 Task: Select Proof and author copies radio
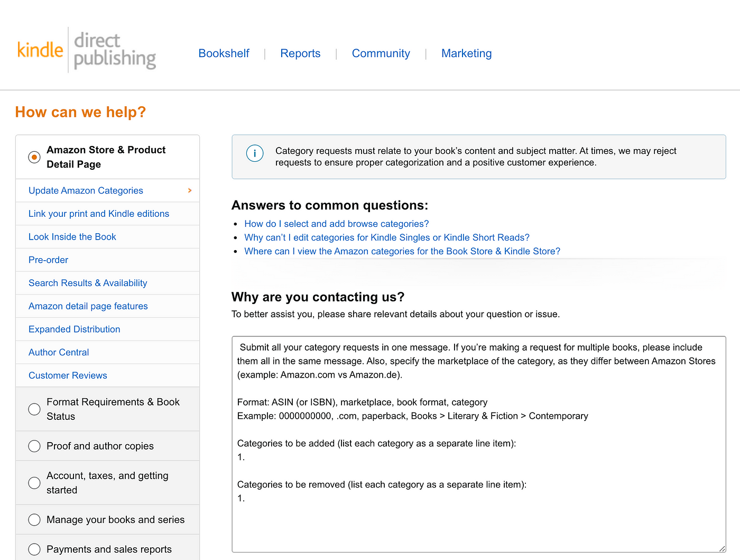coord(34,446)
